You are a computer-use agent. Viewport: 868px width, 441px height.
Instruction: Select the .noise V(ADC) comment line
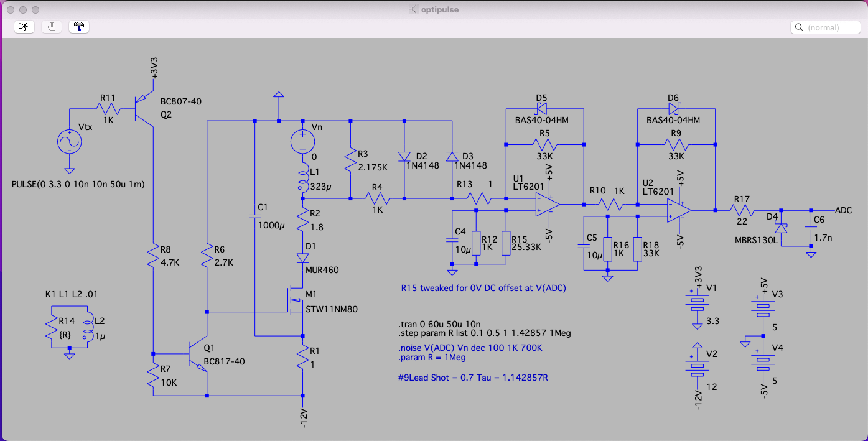(x=470, y=348)
